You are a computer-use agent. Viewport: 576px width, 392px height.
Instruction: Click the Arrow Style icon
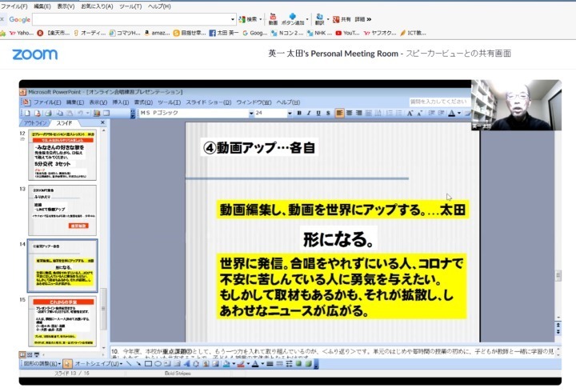pyautogui.click(x=289, y=364)
